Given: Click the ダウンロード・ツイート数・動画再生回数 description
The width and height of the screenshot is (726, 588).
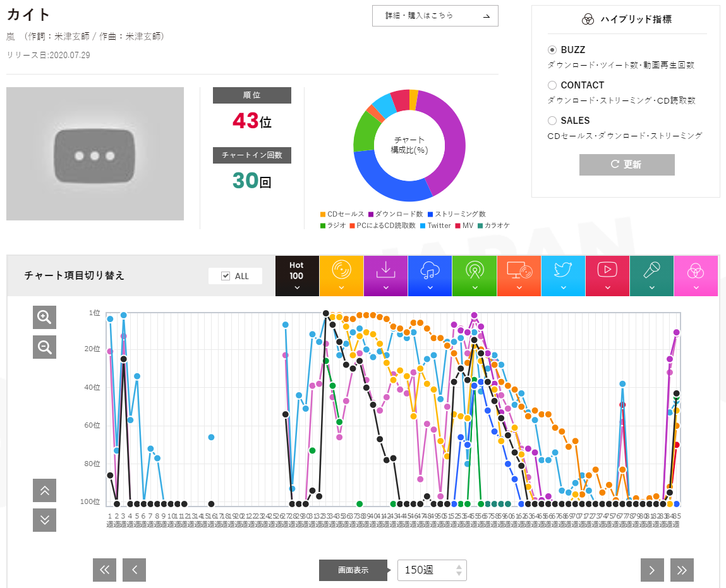Looking at the screenshot, I should pos(621,65).
